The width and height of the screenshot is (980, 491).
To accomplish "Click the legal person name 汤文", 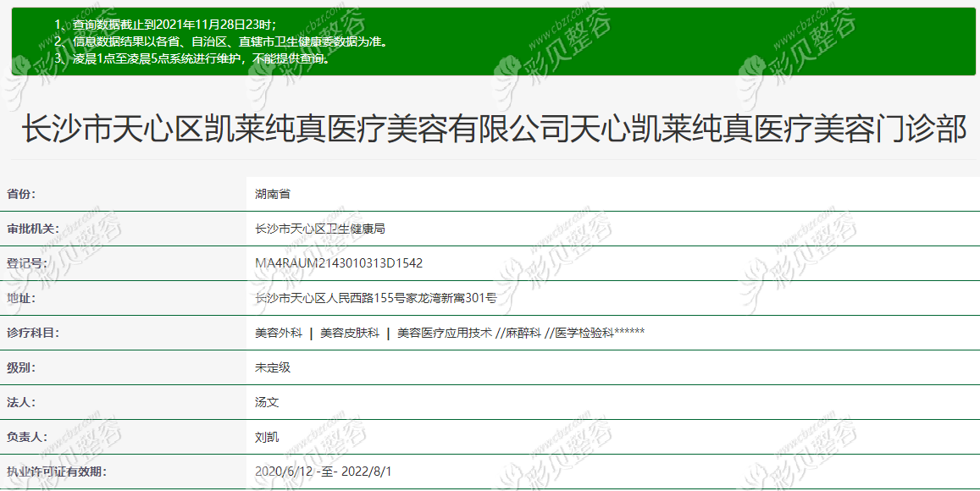I will coord(267,402).
